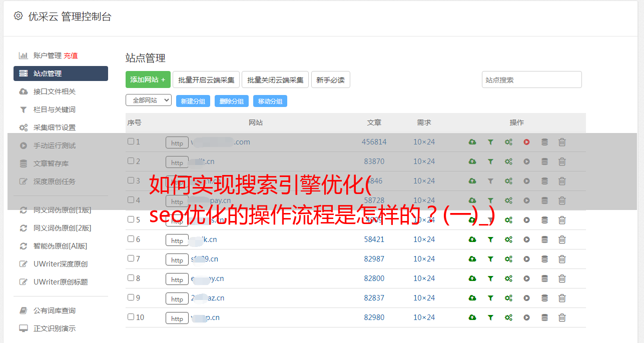Tick the checkbox for site 10
Image resolution: width=644 pixels, height=343 pixels.
click(x=131, y=317)
